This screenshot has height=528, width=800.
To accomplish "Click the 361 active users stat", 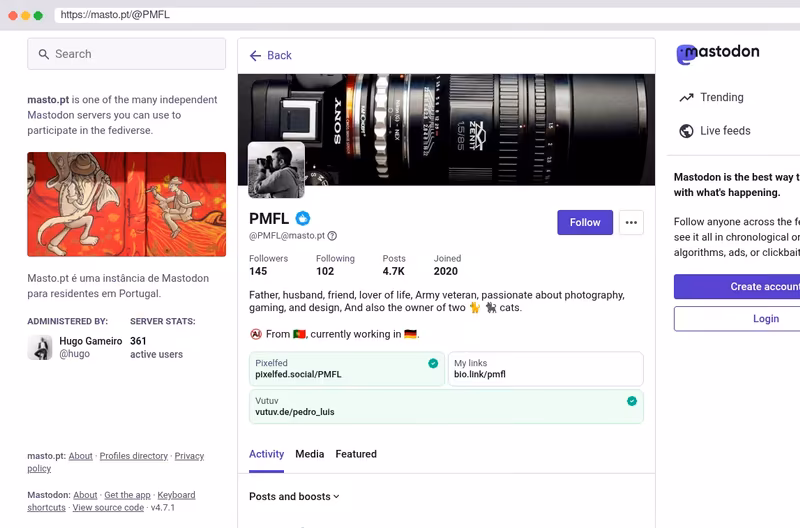I will (x=156, y=347).
